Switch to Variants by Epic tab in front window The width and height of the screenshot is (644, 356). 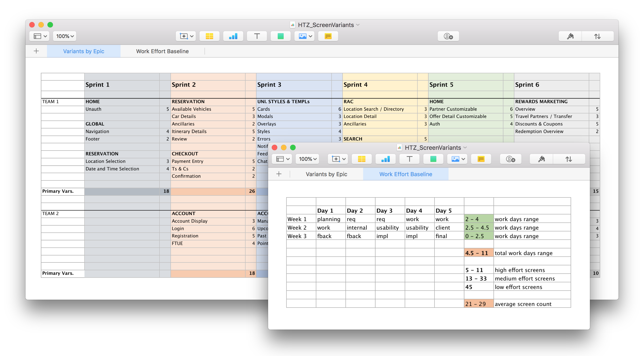(x=326, y=174)
